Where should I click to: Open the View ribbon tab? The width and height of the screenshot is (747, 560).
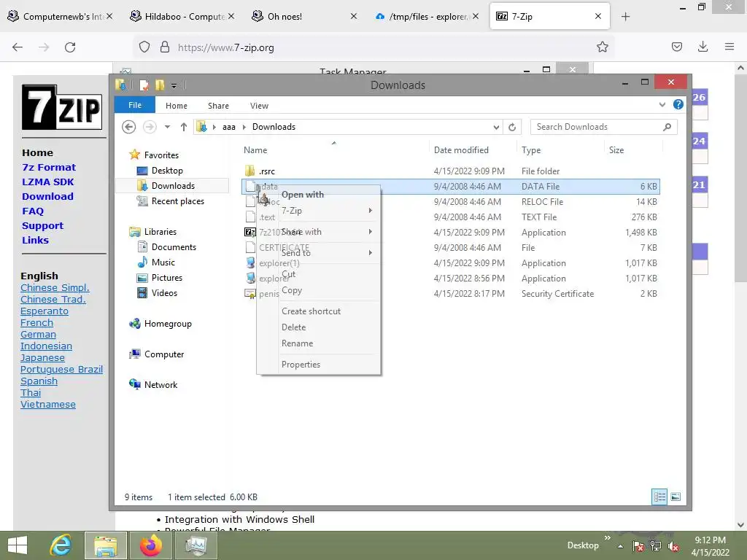[259, 106]
